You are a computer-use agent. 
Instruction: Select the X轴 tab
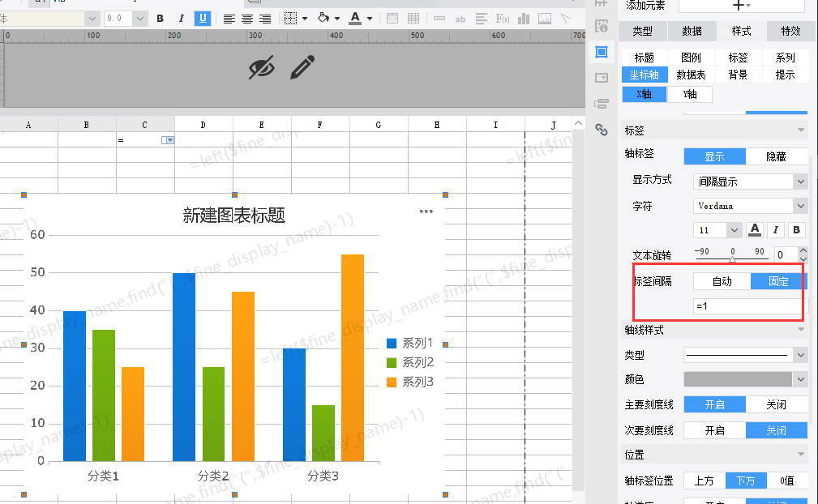pyautogui.click(x=645, y=94)
